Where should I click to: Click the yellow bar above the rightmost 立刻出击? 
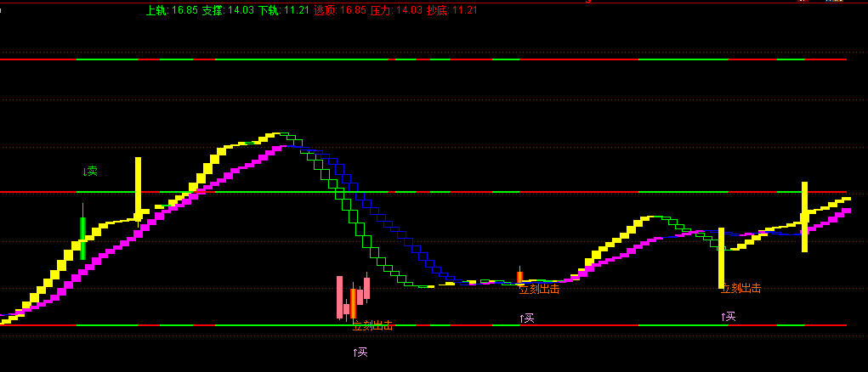click(721, 257)
